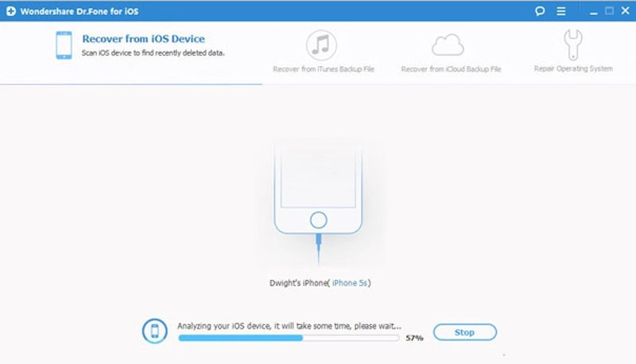Click the blue phone icon for iOS Device recovery
The height and width of the screenshot is (364, 636).
(x=64, y=45)
